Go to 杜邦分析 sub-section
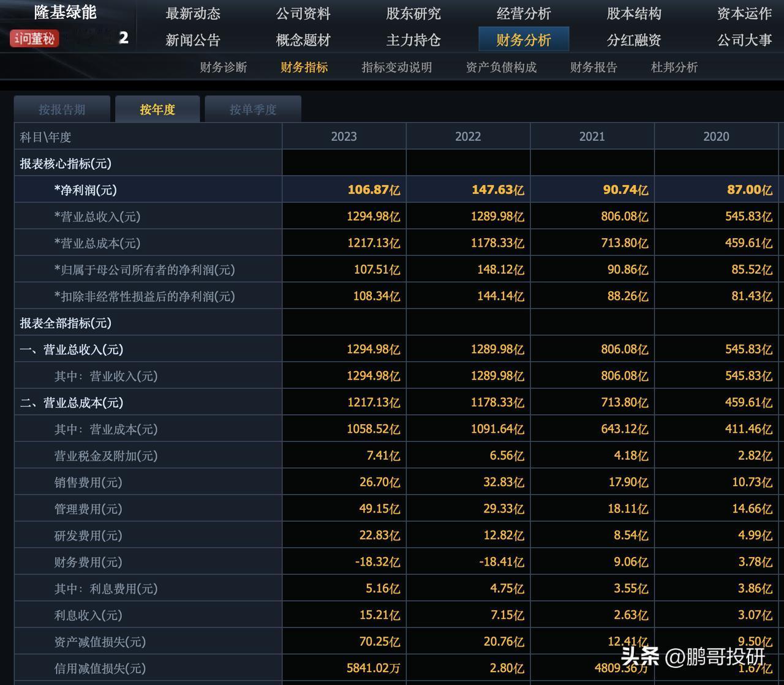This screenshot has width=784, height=685. pos(674,67)
